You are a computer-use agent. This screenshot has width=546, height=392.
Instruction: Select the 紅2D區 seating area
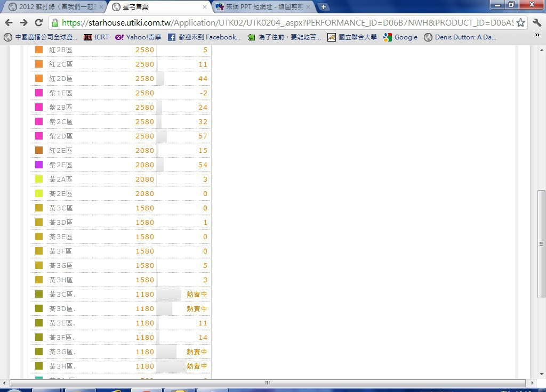coord(120,79)
